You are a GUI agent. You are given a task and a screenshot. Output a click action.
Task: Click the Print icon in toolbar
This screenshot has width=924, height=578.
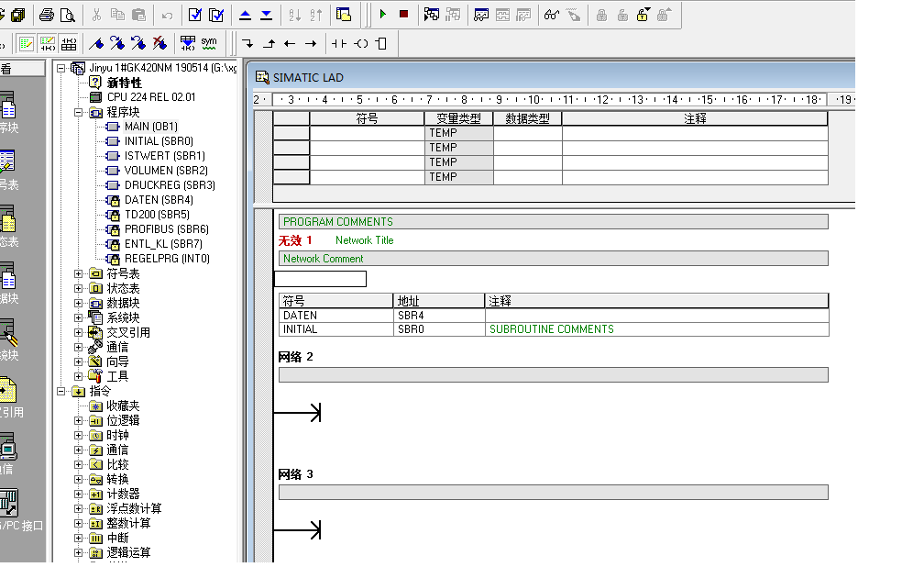tap(47, 15)
